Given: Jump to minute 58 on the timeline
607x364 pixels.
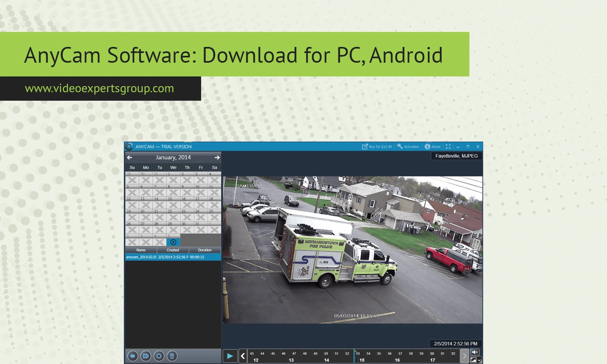Looking at the screenshot, I should click(x=411, y=353).
